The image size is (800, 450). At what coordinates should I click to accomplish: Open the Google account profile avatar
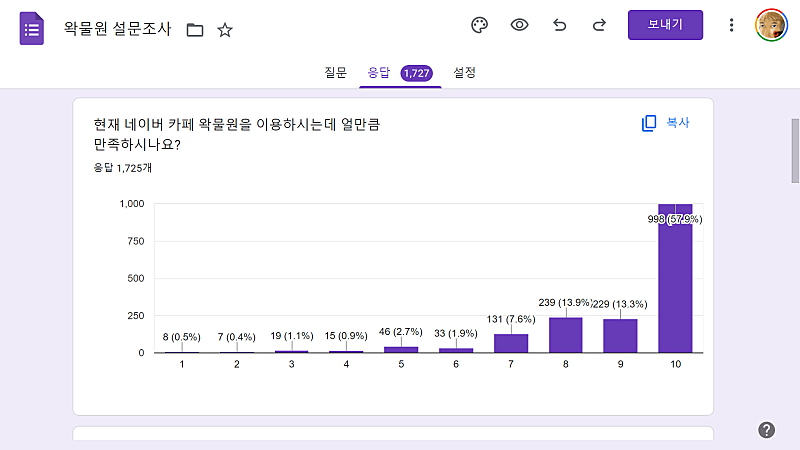pyautogui.click(x=771, y=26)
